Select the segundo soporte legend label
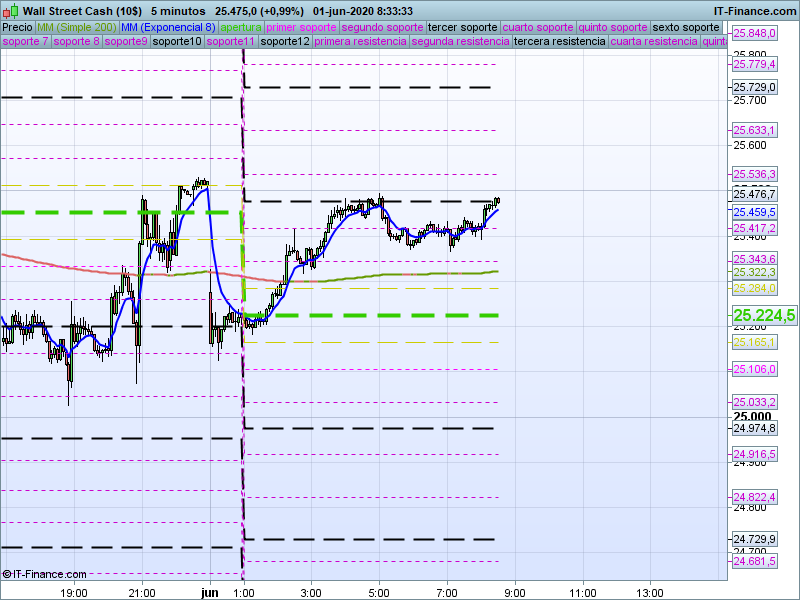 pyautogui.click(x=382, y=28)
